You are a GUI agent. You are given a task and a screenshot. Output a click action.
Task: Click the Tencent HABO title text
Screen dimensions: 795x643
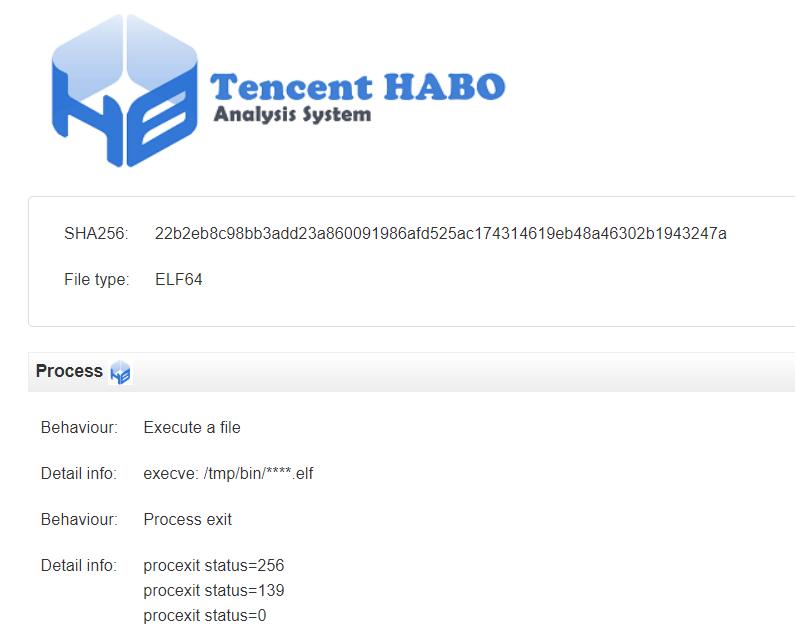(x=357, y=87)
